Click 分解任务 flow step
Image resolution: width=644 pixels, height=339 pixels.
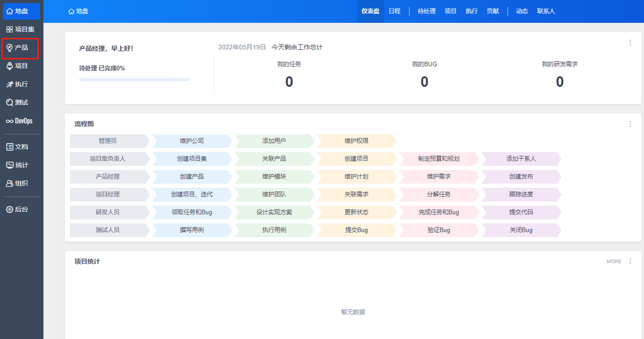point(438,194)
